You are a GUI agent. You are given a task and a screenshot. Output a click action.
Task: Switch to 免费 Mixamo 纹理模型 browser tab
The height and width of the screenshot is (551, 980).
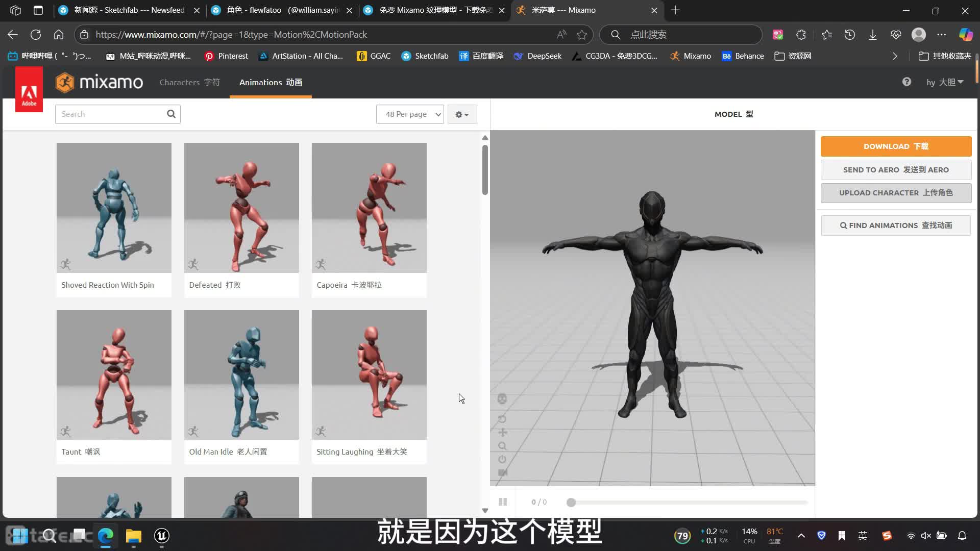tap(435, 10)
